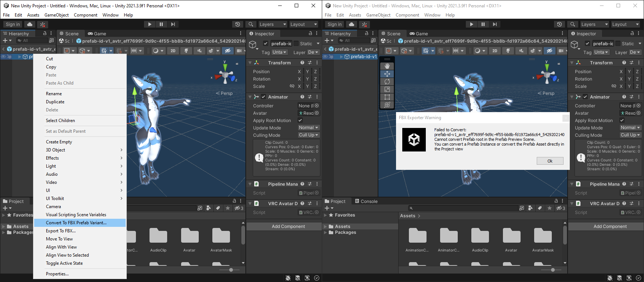Toggle scene audio mute in right Scene toolbar
This screenshot has height=282, width=644.
[x=521, y=51]
